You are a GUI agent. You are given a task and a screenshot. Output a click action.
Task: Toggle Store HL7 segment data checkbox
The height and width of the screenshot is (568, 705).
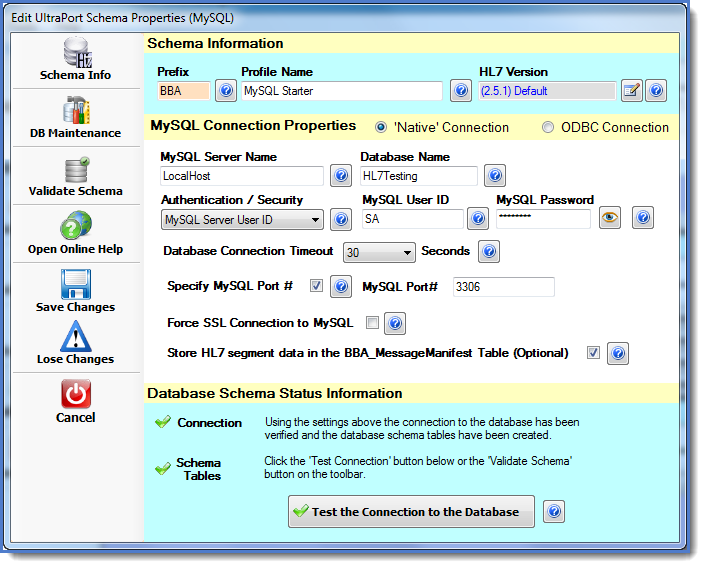click(x=593, y=353)
